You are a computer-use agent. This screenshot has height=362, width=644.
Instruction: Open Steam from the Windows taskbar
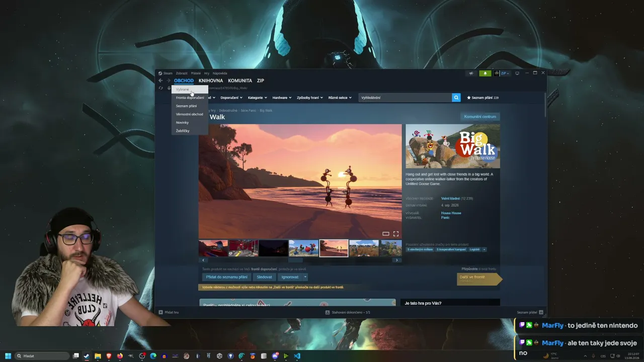(87, 356)
